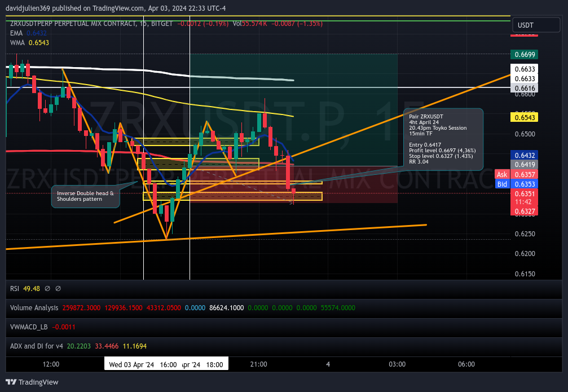Click 0.6250 on the price axis
Viewport: 568px width, 392px height.
(x=525, y=234)
